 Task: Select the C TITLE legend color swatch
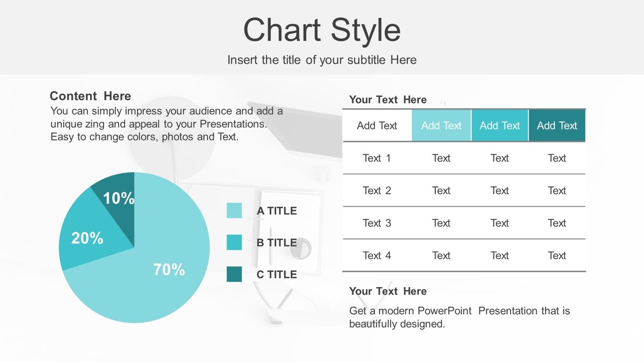[235, 274]
